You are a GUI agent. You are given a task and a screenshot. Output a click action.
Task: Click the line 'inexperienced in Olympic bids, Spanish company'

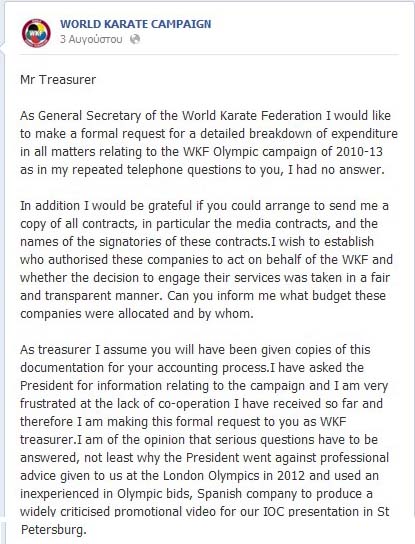(x=196, y=494)
